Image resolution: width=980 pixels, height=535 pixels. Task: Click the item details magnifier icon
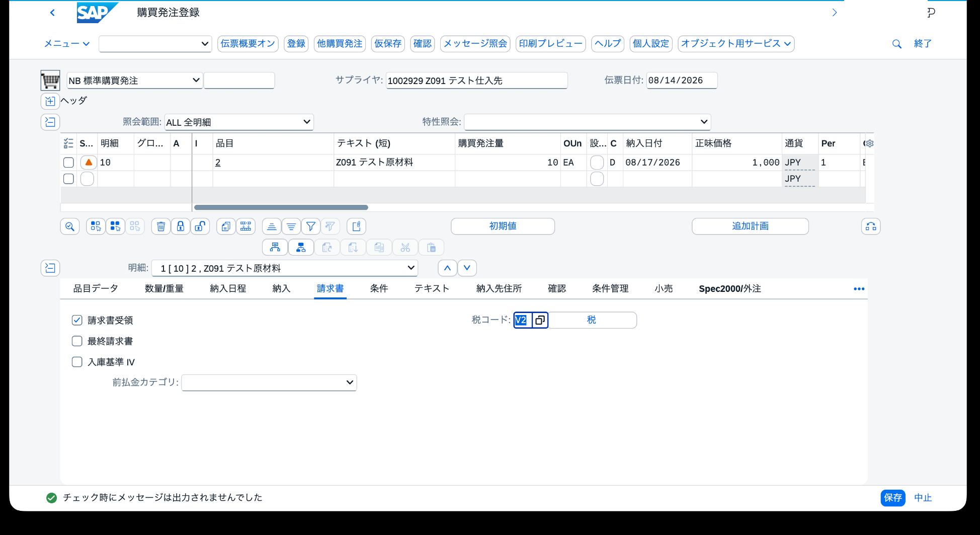click(x=70, y=226)
